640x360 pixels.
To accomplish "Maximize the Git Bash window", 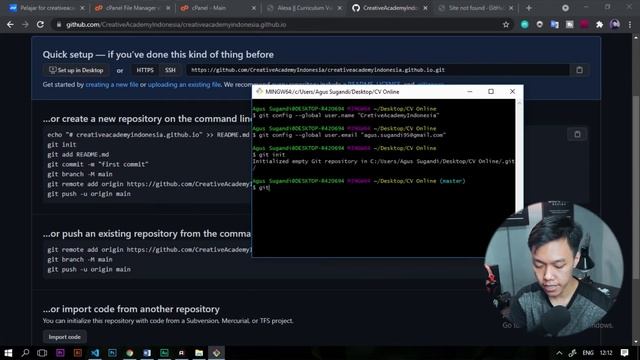I will pyautogui.click(x=491, y=91).
